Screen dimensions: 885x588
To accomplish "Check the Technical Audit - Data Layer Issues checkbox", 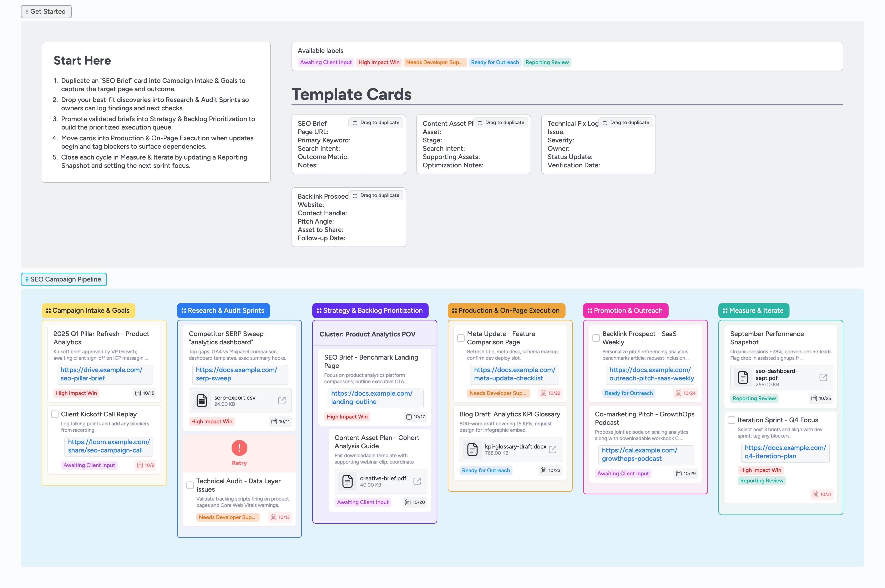I will click(190, 485).
